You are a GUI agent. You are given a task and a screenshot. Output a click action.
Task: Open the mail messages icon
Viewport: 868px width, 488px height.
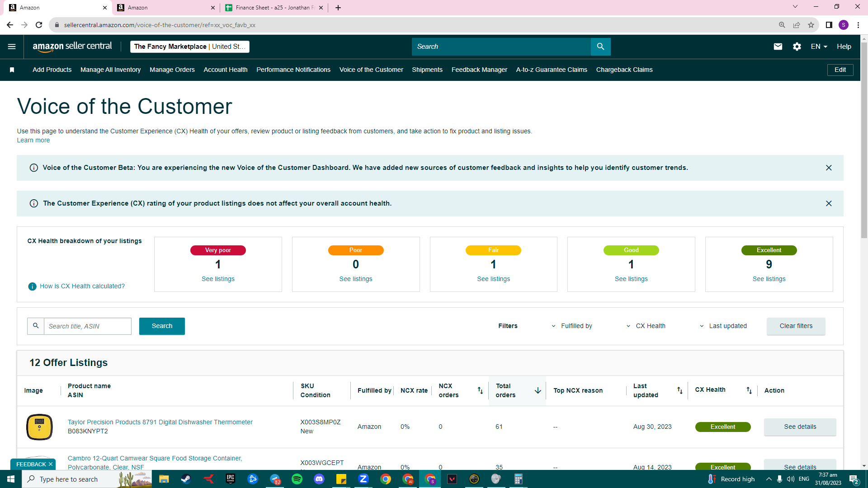[x=778, y=47]
